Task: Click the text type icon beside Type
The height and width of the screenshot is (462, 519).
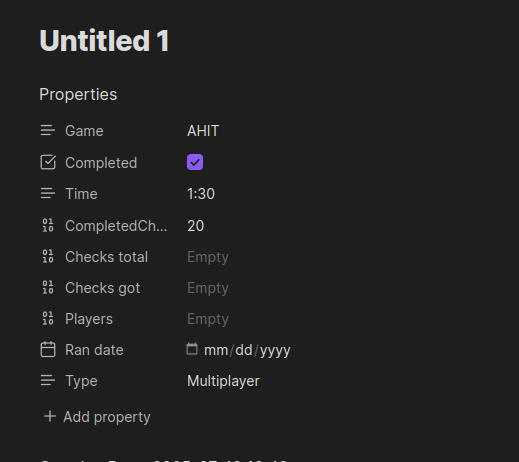Action: pos(48,381)
